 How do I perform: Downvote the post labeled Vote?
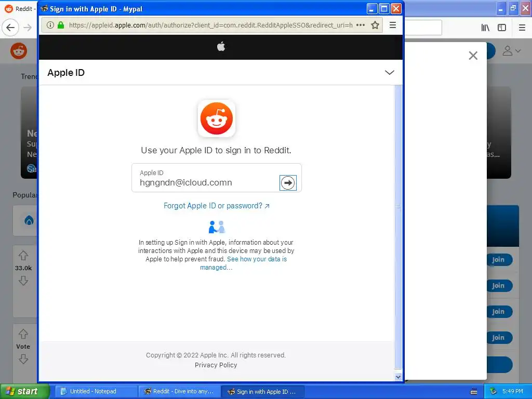click(23, 359)
